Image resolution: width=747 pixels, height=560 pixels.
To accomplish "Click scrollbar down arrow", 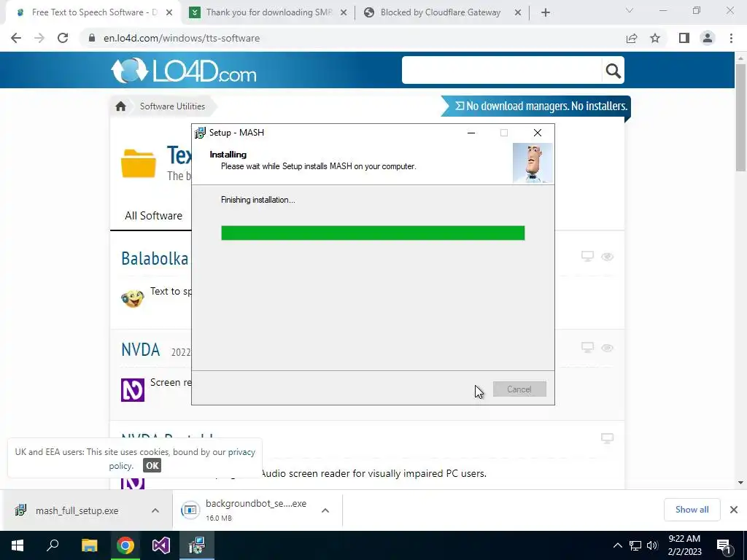I will pos(740,483).
